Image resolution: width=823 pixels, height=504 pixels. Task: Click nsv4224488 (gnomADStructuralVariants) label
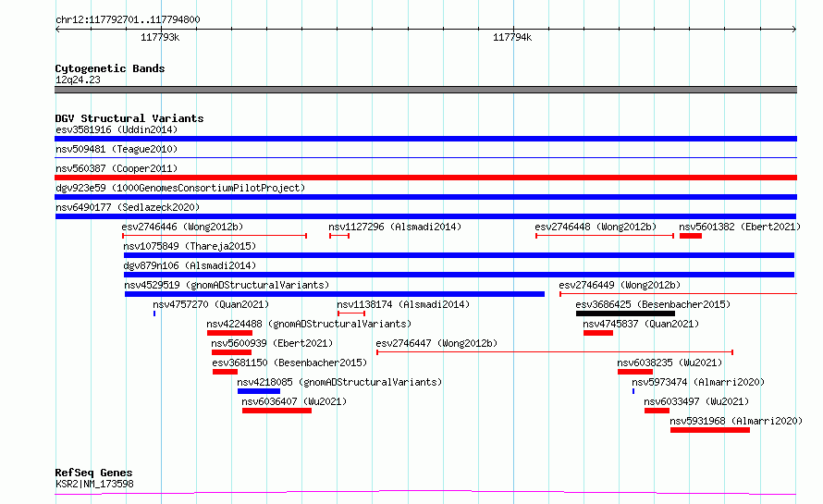tap(309, 324)
